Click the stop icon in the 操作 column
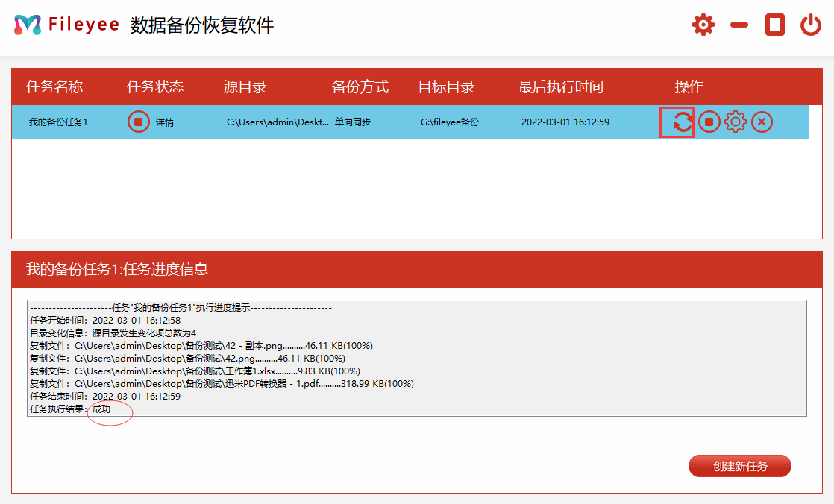 point(709,122)
